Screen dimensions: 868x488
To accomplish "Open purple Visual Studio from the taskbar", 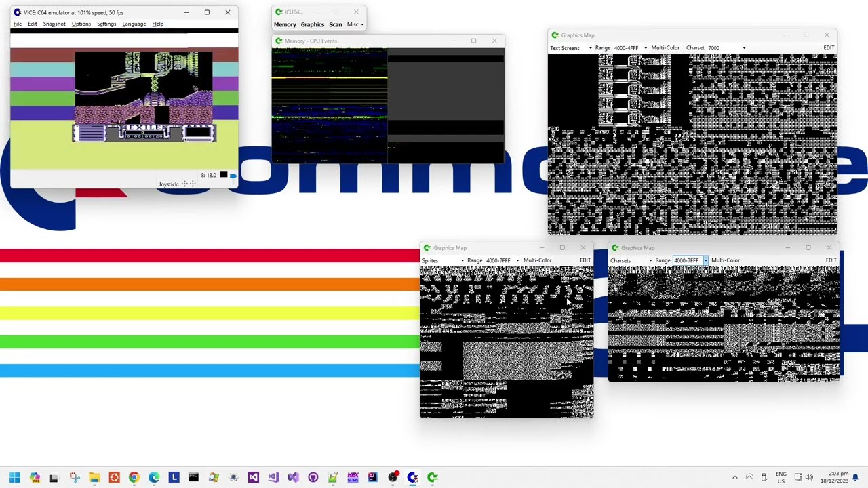I will click(x=253, y=477).
